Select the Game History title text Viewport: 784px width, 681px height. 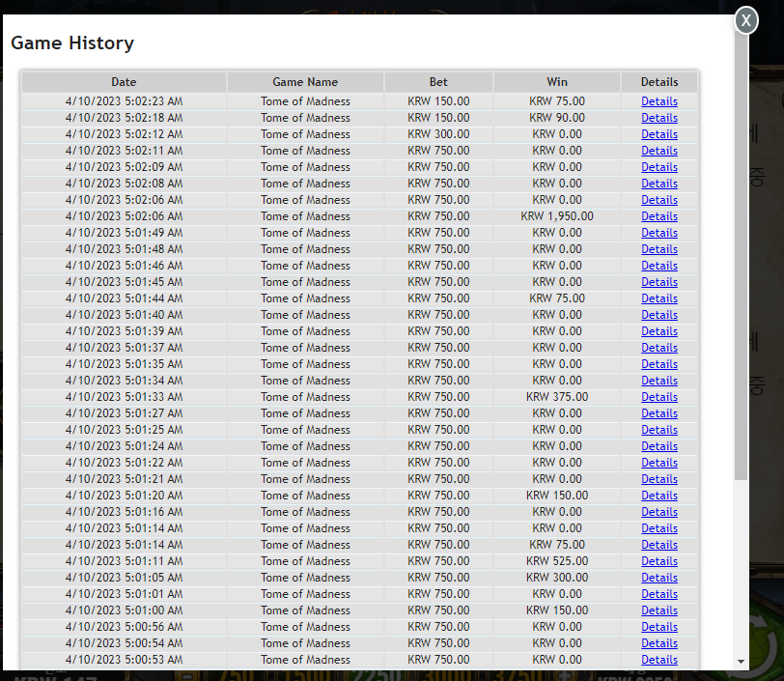tap(72, 43)
